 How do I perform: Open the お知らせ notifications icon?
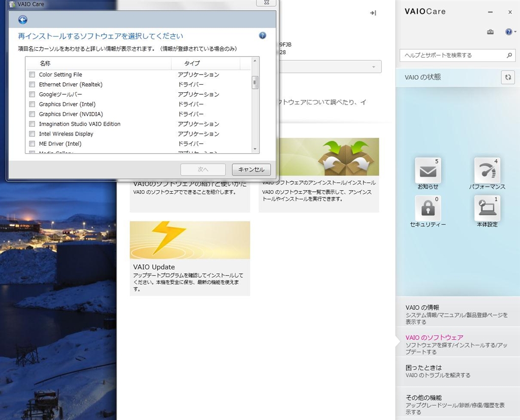coord(428,170)
